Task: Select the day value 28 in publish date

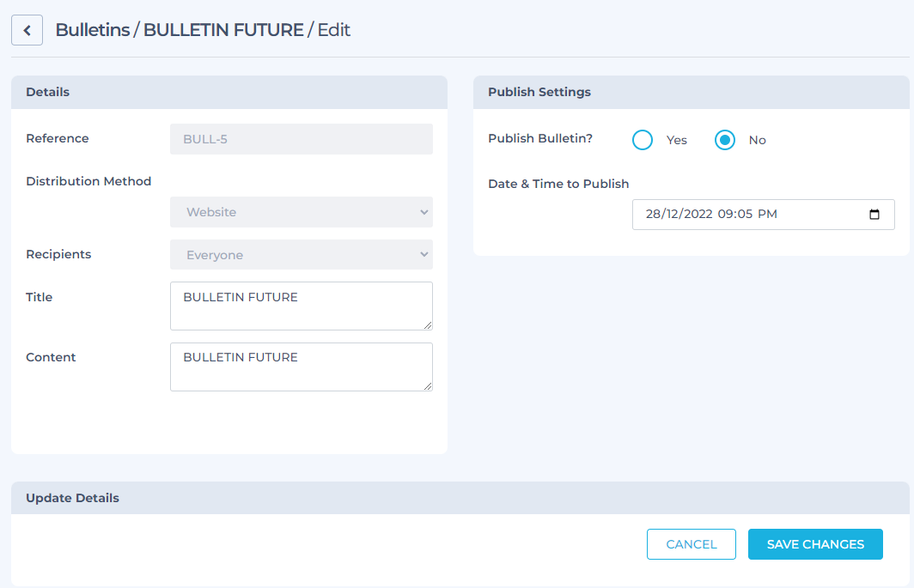Action: (653, 215)
